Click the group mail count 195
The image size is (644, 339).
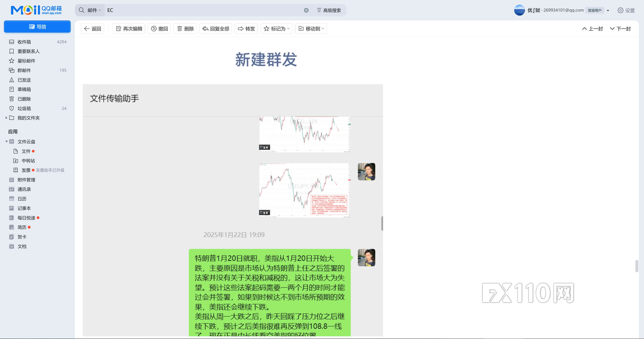63,70
